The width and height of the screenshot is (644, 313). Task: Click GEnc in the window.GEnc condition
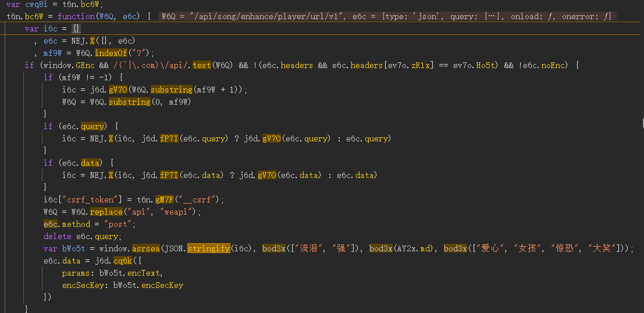[86, 66]
